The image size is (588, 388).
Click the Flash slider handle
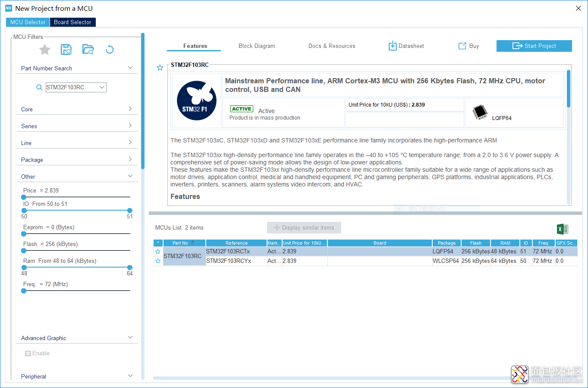(x=24, y=250)
